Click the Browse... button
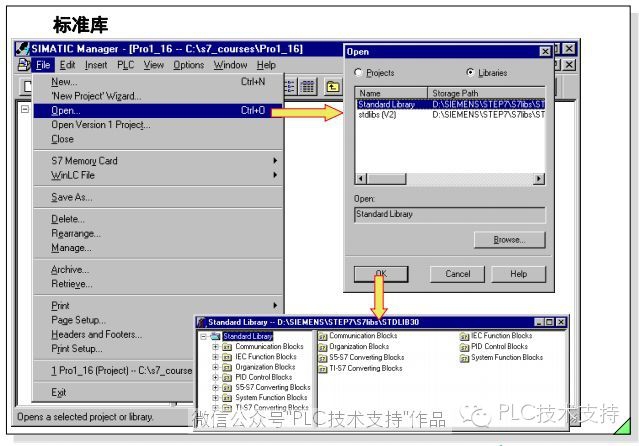Image resolution: width=639 pixels, height=446 pixels. (x=509, y=240)
